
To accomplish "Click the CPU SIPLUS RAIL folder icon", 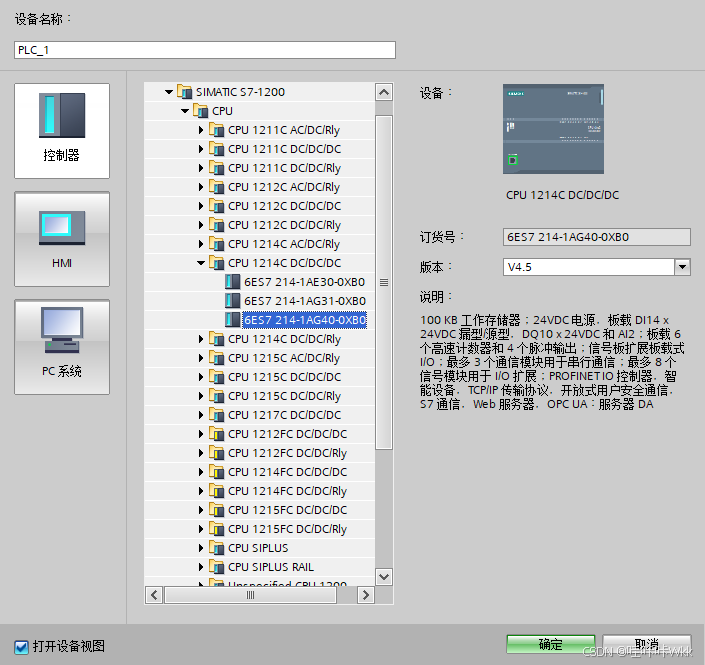I will 217,567.
